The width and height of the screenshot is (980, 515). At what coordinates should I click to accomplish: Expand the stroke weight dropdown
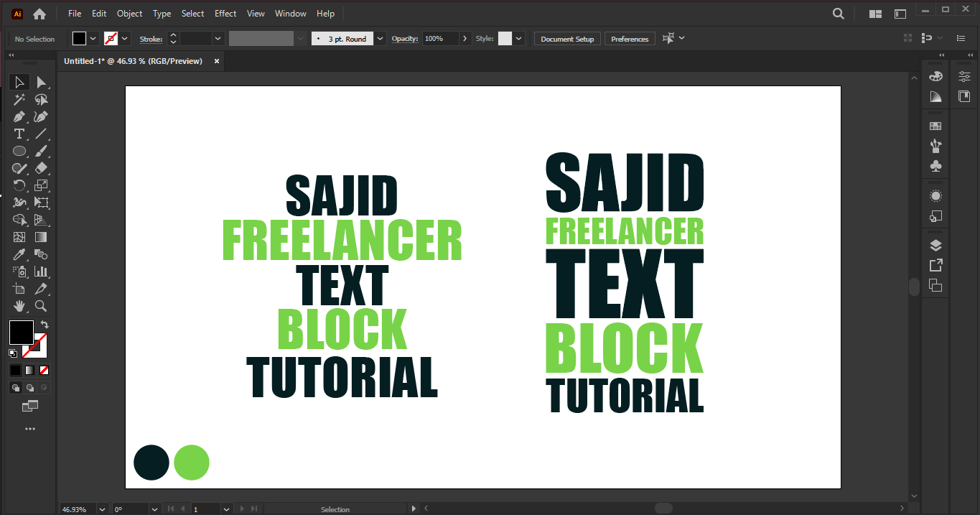point(218,39)
